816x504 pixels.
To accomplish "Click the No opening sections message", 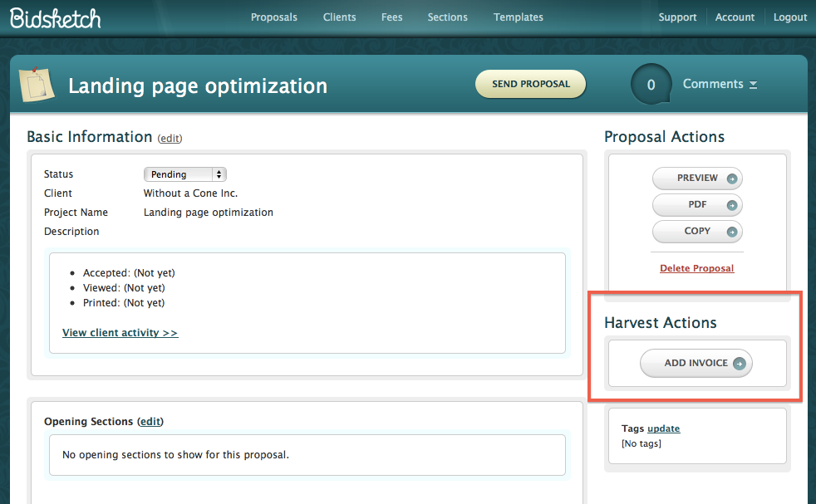I will click(x=175, y=454).
